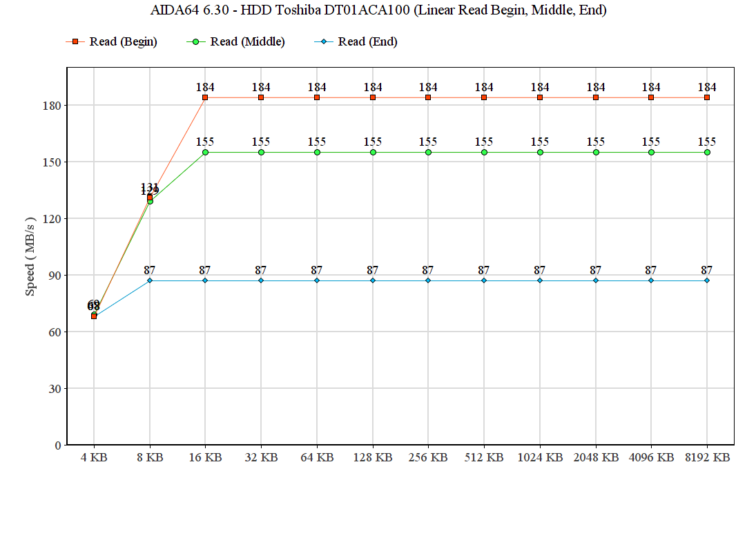The height and width of the screenshot is (556, 756).
Task: Select the 8 KB x-axis label
Action: tap(150, 457)
